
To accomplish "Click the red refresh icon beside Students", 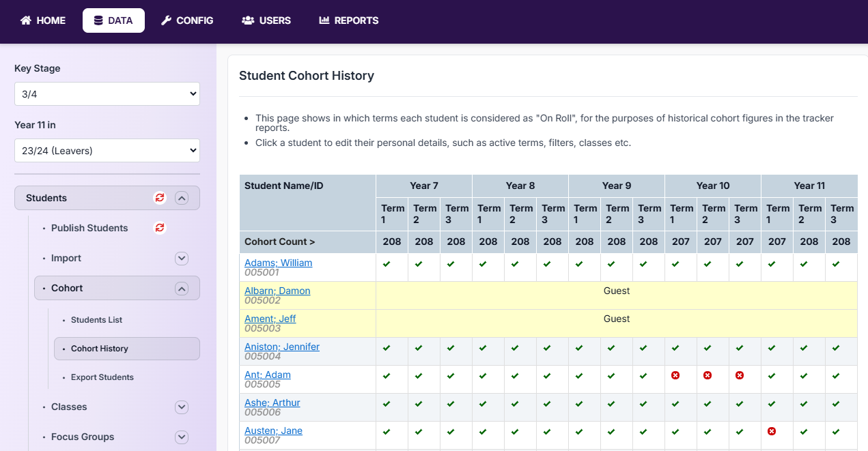I will [x=160, y=198].
